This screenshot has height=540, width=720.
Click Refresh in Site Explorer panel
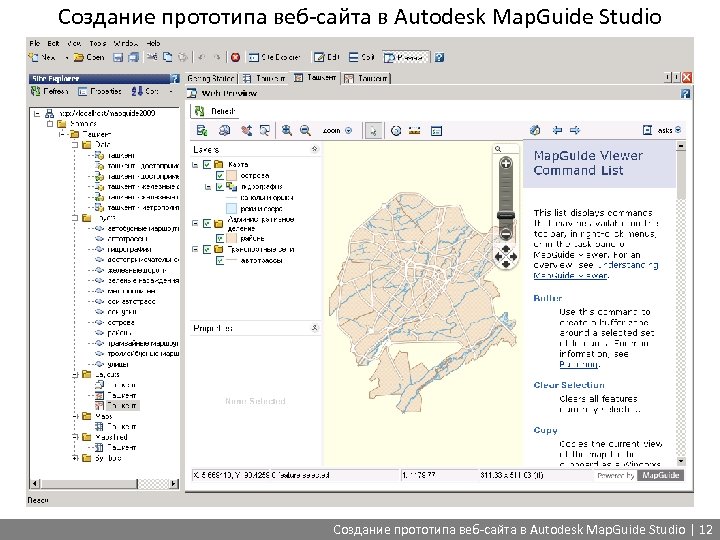coord(50,91)
